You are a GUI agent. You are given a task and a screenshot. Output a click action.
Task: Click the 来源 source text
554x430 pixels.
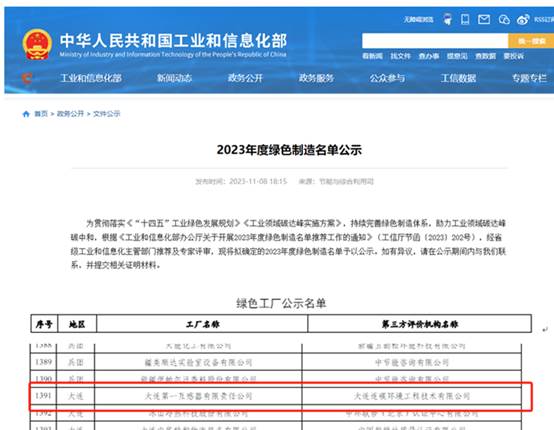[x=336, y=182]
